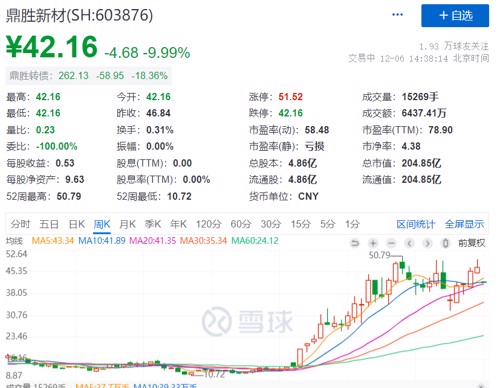500x388 pixels.
Task: Zoom in the chart with plus icon
Action: 373,243
